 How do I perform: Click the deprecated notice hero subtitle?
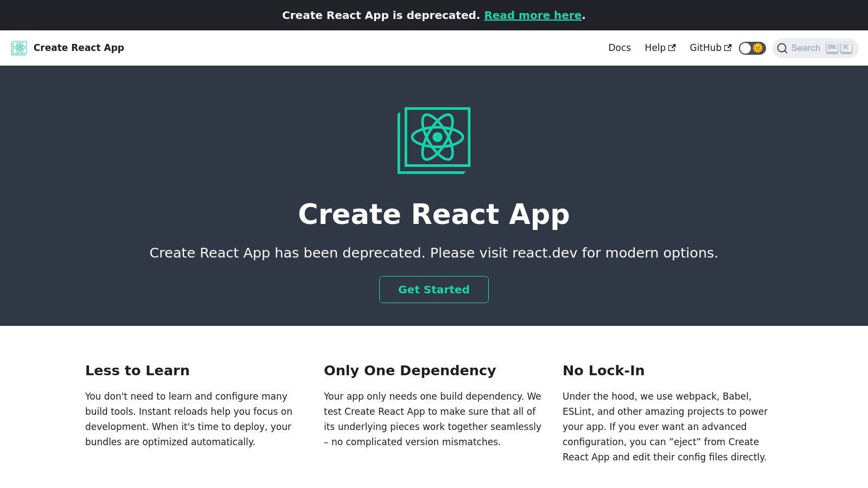434,253
